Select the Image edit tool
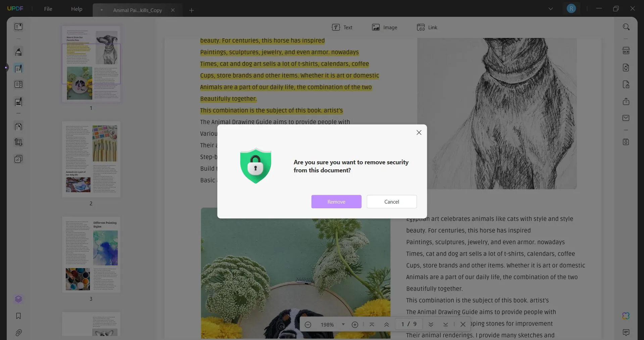This screenshot has width=644, height=340. coord(385,28)
